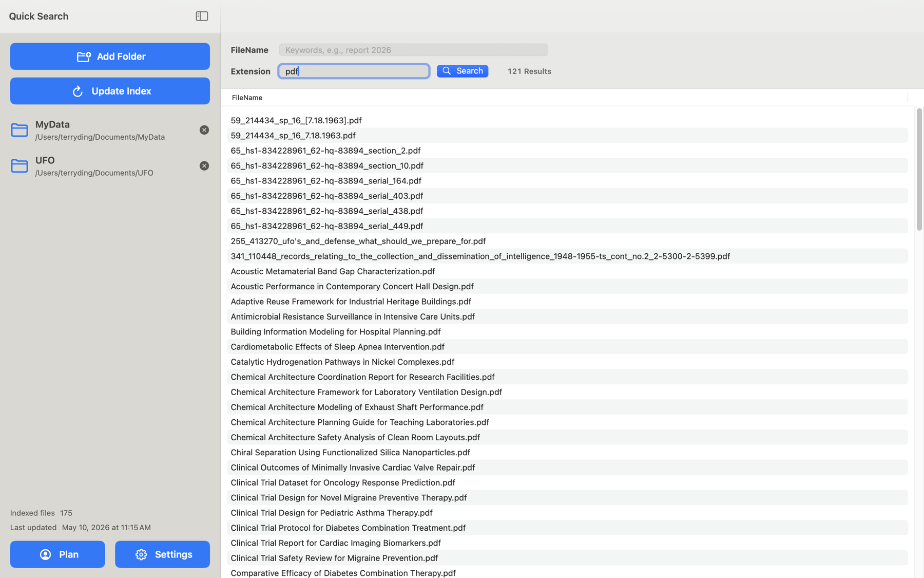Viewport: 924px width, 578px height.
Task: Select Chemical Architecture Framework for Laboratory Ventilation pdf
Action: tap(567, 392)
